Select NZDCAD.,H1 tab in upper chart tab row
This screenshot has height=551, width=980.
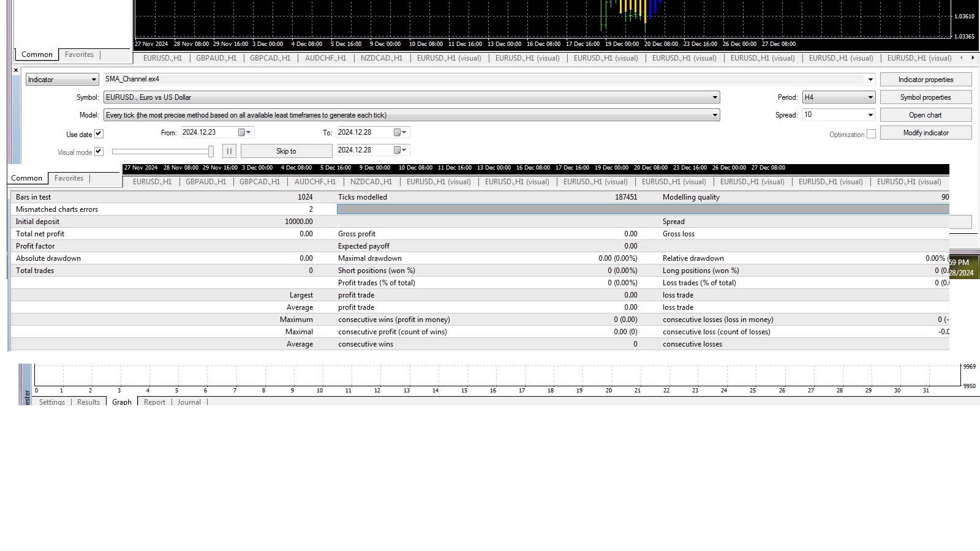[382, 58]
